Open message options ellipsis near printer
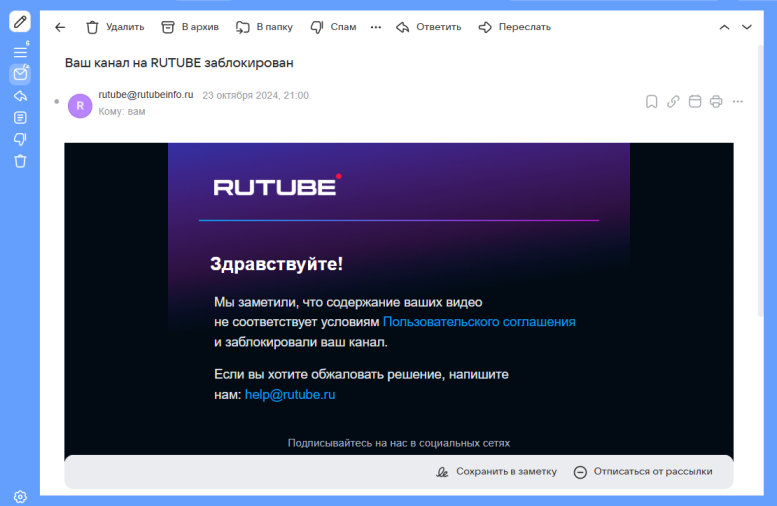Image resolution: width=777 pixels, height=506 pixels. (738, 102)
